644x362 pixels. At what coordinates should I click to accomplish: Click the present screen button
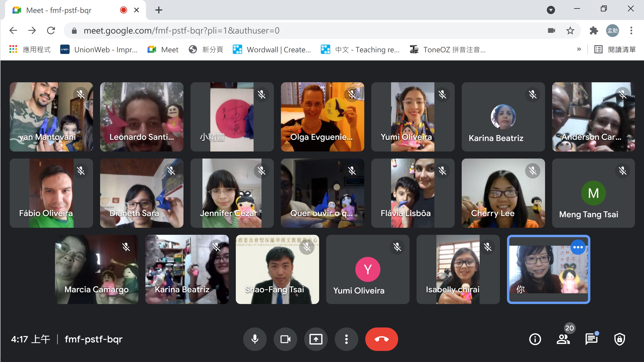click(x=316, y=339)
